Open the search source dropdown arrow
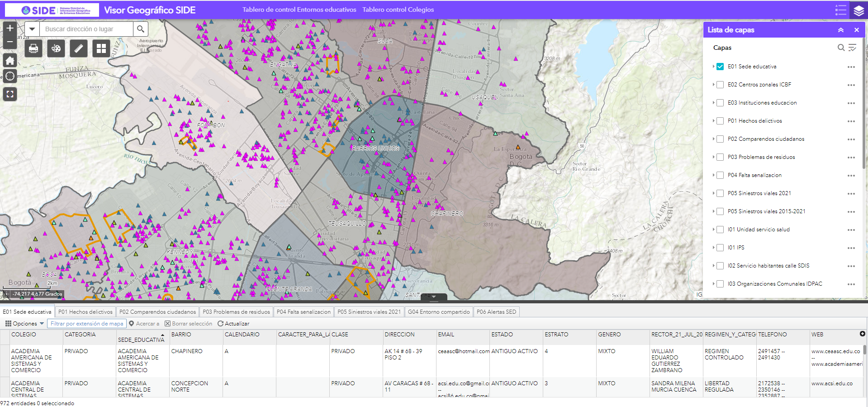 (32, 29)
